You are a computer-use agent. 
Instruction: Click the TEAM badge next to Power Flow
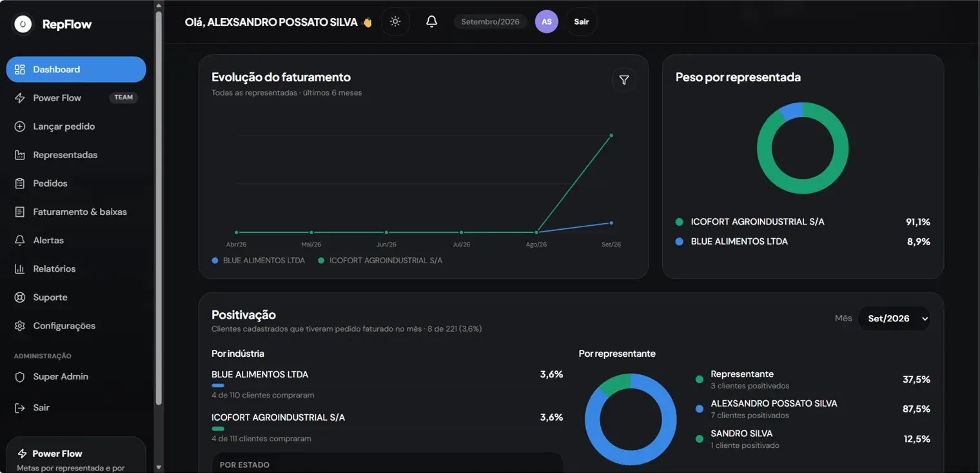coord(124,97)
